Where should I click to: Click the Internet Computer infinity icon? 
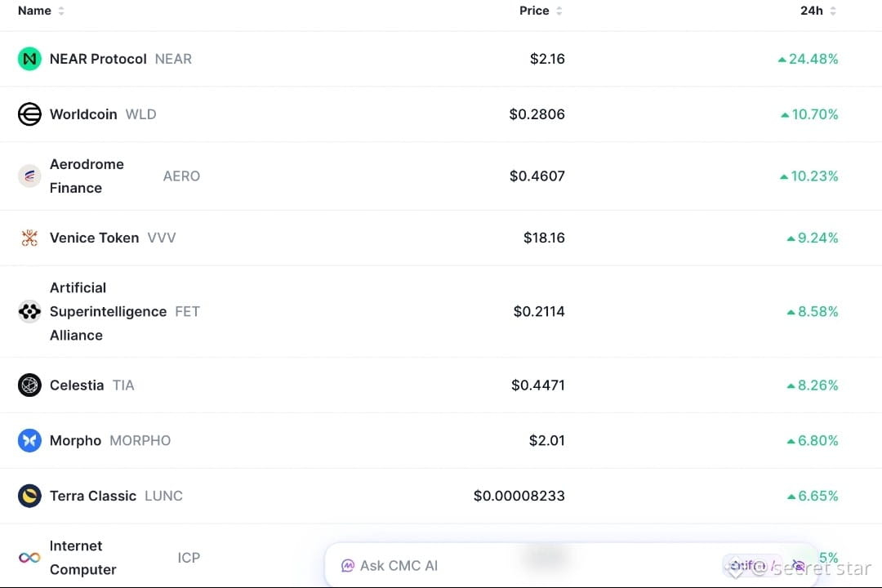(29, 558)
